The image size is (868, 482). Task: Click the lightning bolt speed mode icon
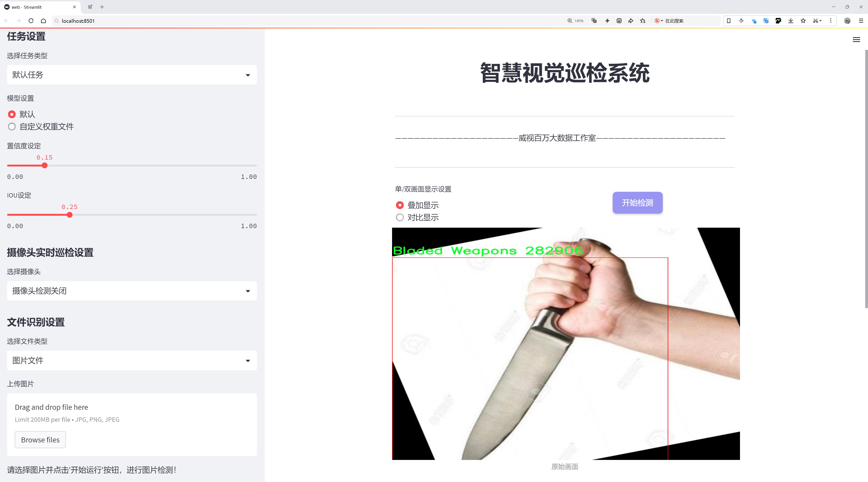(x=607, y=21)
